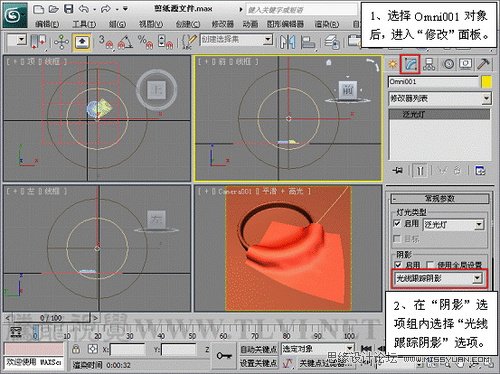Open the 动画 menu
The width and height of the screenshot is (500, 374).
(250, 24)
